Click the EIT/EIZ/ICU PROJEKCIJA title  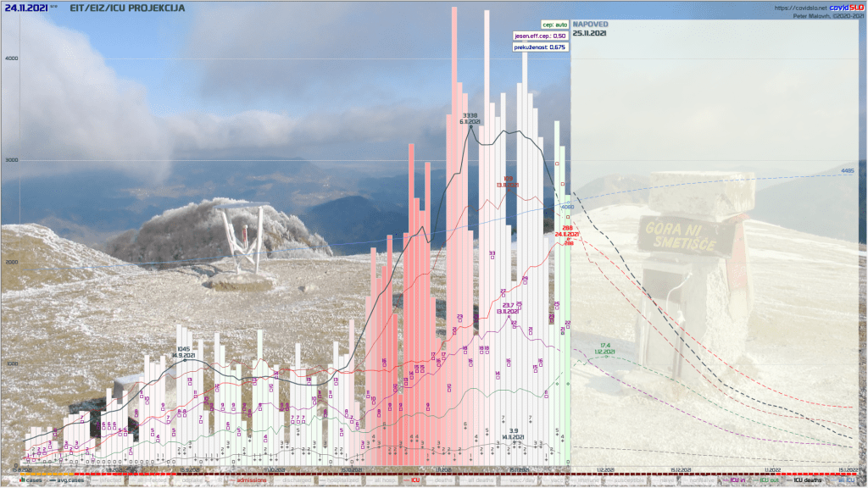[x=126, y=8]
